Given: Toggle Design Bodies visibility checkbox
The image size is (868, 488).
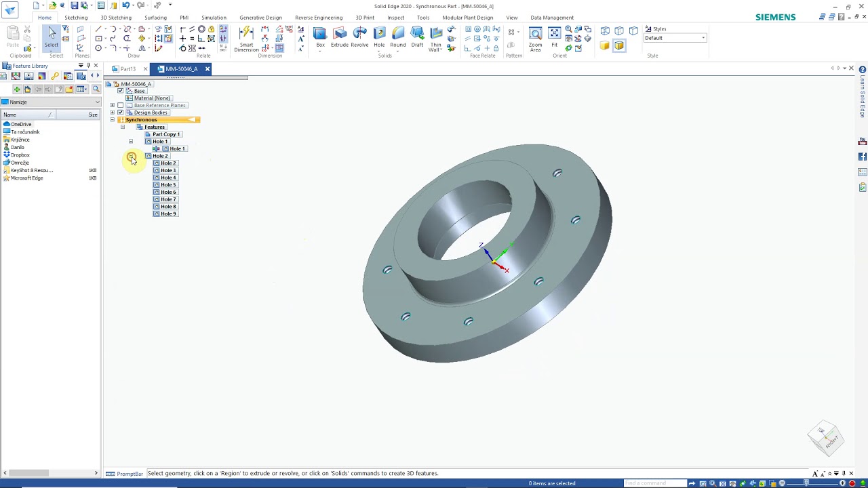Looking at the screenshot, I should tap(121, 113).
